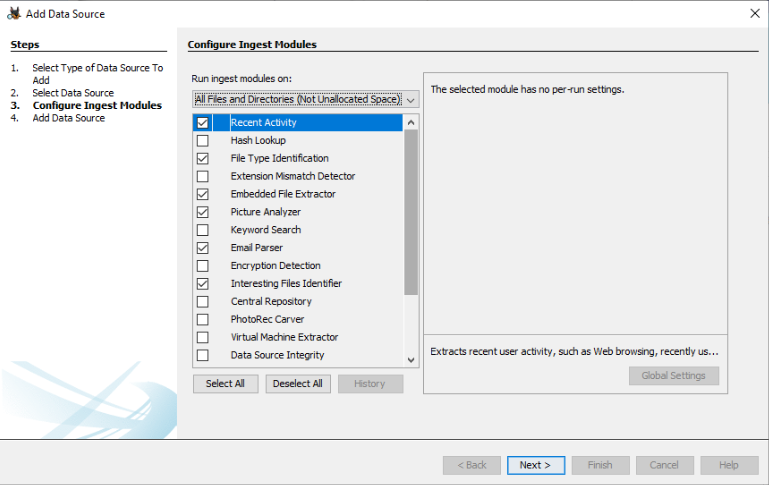Select the Encryption Detection module label
The width and height of the screenshot is (769, 485).
click(x=275, y=266)
